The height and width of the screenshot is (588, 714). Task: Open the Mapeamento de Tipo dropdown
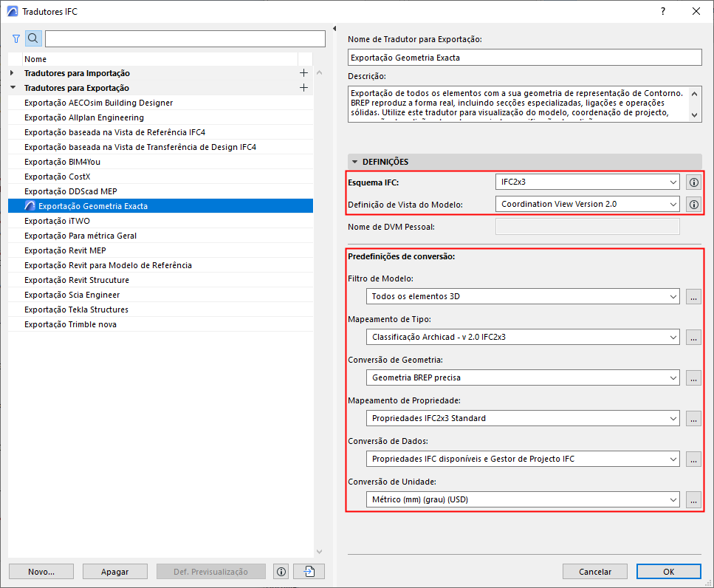click(523, 337)
